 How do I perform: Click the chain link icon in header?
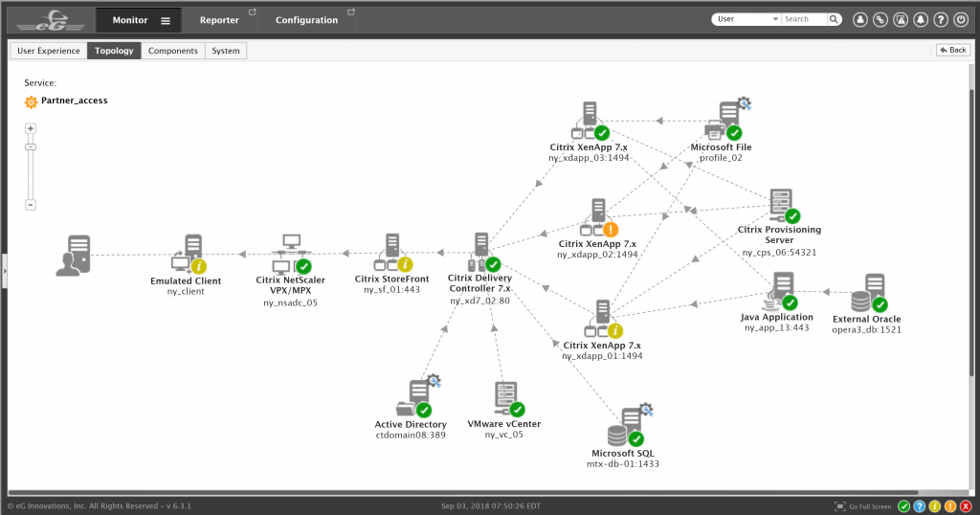pos(880,19)
